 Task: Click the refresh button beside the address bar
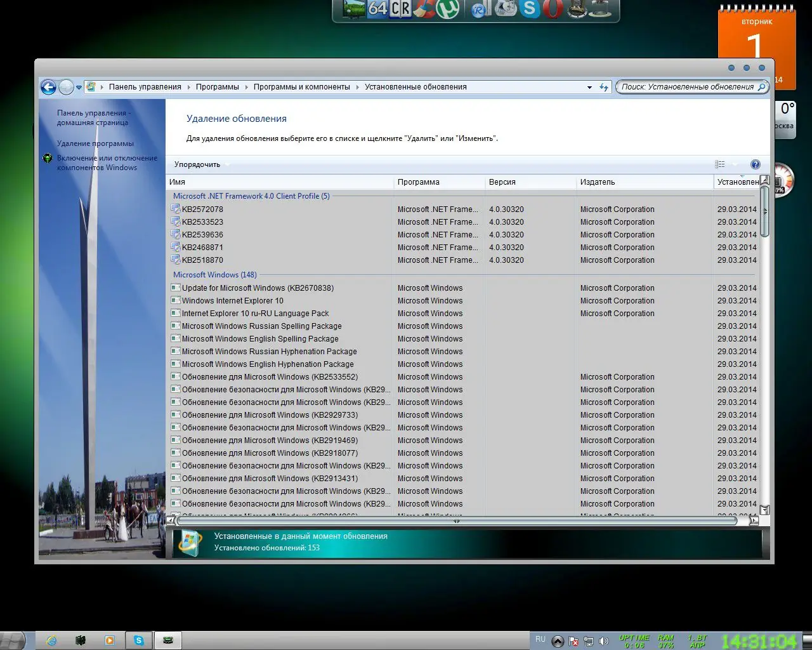click(604, 87)
